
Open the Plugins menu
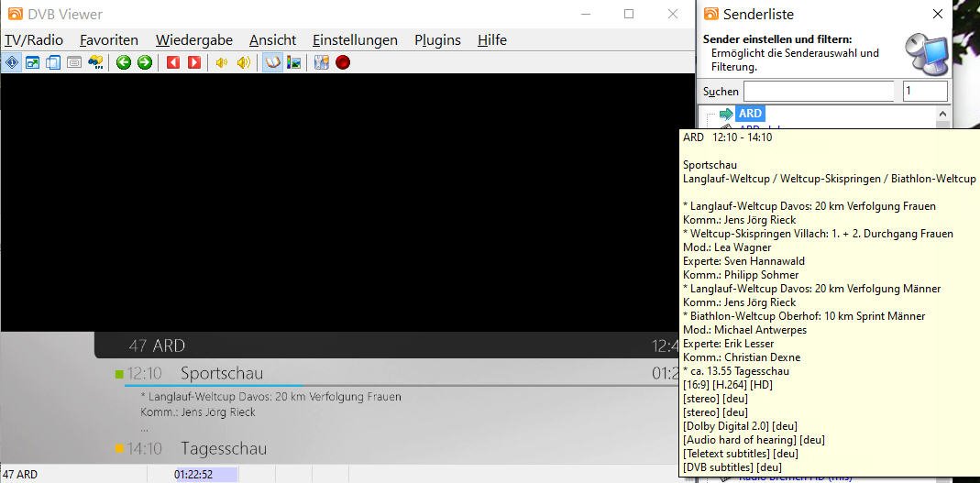[437, 40]
